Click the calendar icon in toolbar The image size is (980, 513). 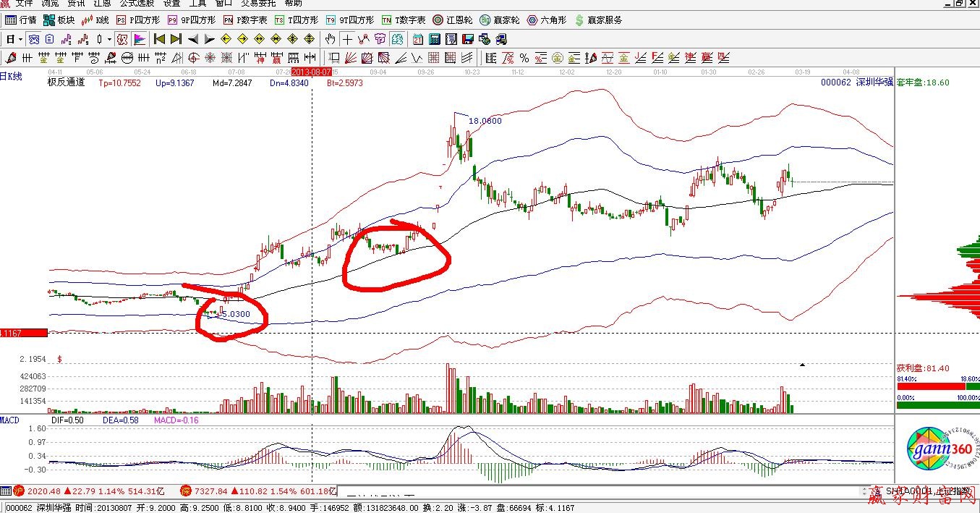[x=418, y=39]
